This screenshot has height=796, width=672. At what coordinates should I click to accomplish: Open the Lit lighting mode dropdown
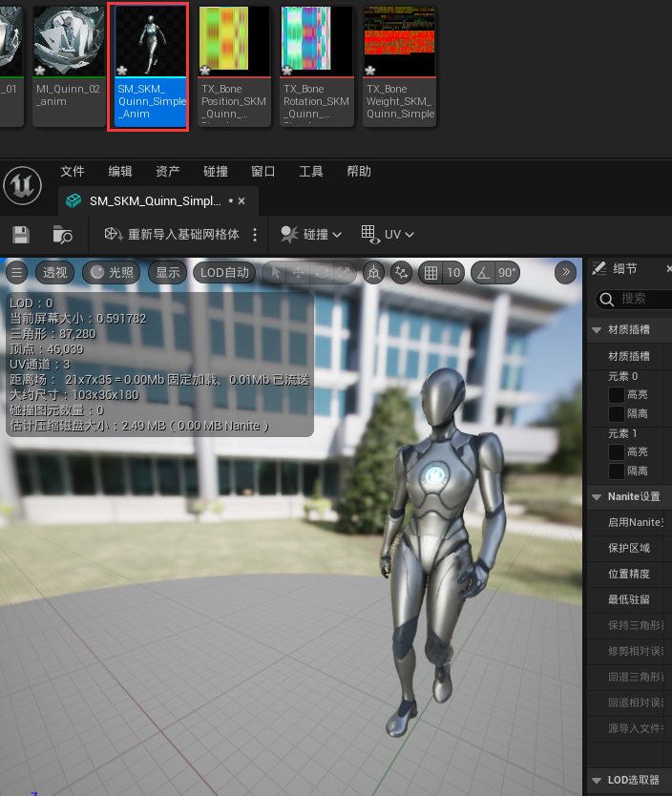(x=111, y=273)
